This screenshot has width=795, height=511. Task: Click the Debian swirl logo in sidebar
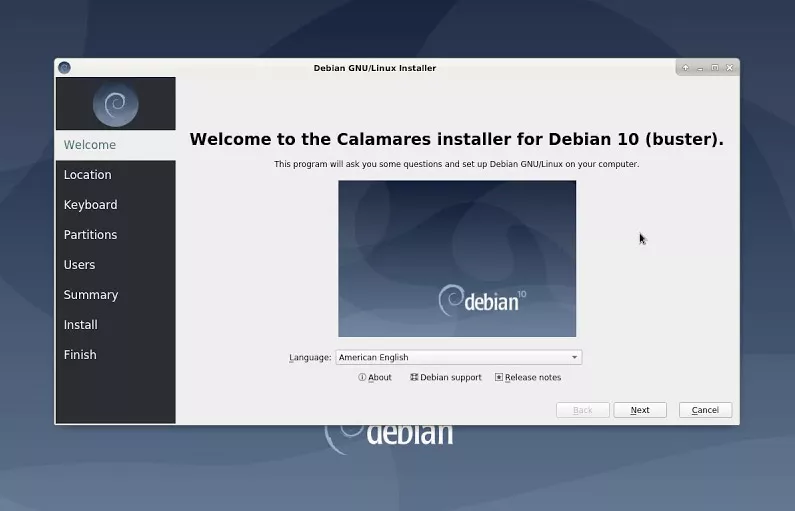(116, 104)
